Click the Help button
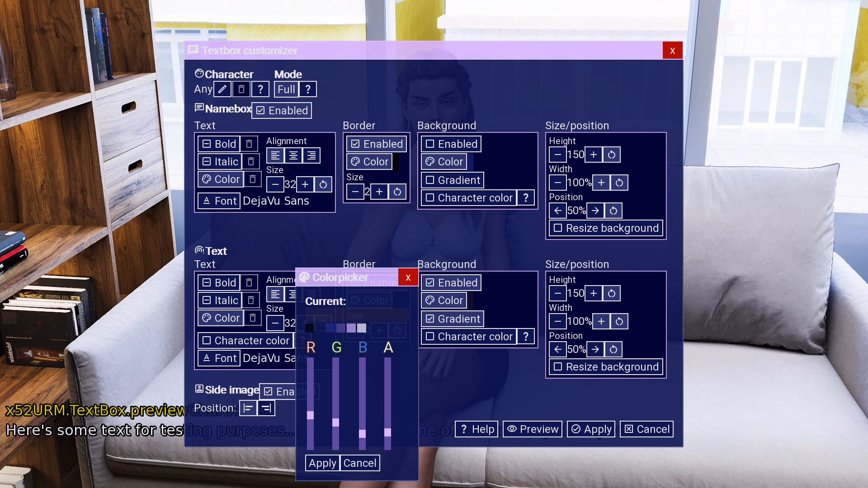Image resolution: width=868 pixels, height=488 pixels. point(477,429)
